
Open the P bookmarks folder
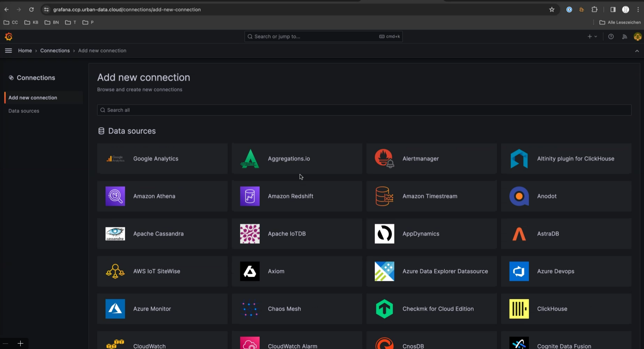(88, 22)
